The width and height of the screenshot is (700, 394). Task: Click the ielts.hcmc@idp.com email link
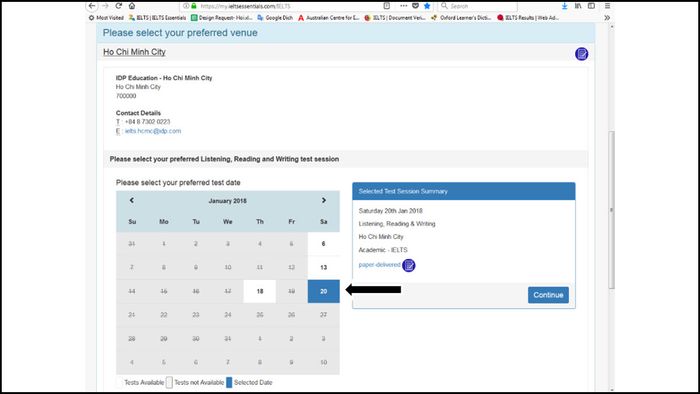(153, 131)
